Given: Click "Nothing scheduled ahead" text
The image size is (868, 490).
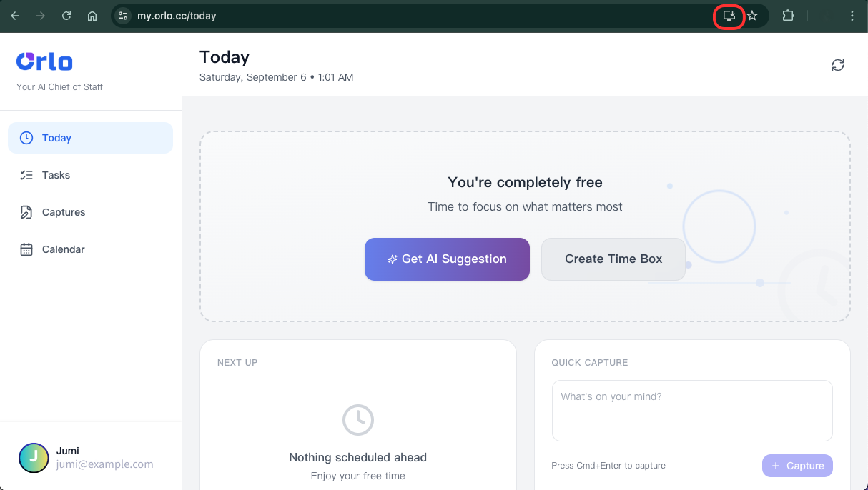Looking at the screenshot, I should tap(357, 457).
